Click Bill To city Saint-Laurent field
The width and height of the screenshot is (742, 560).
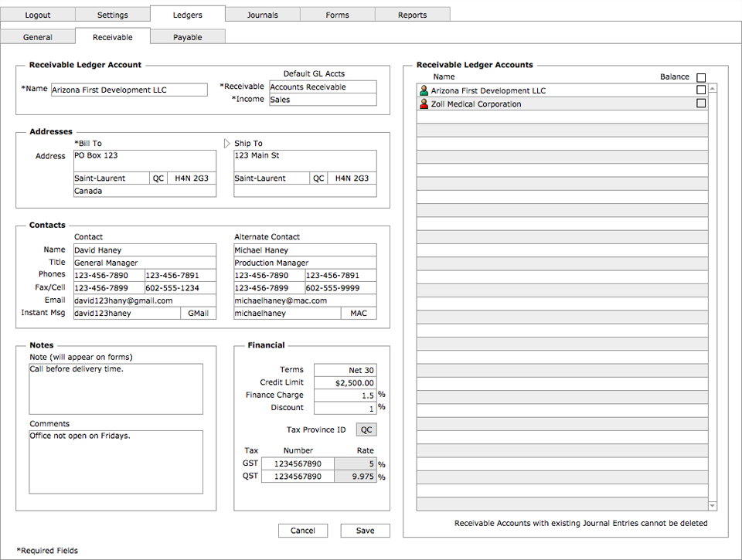111,178
